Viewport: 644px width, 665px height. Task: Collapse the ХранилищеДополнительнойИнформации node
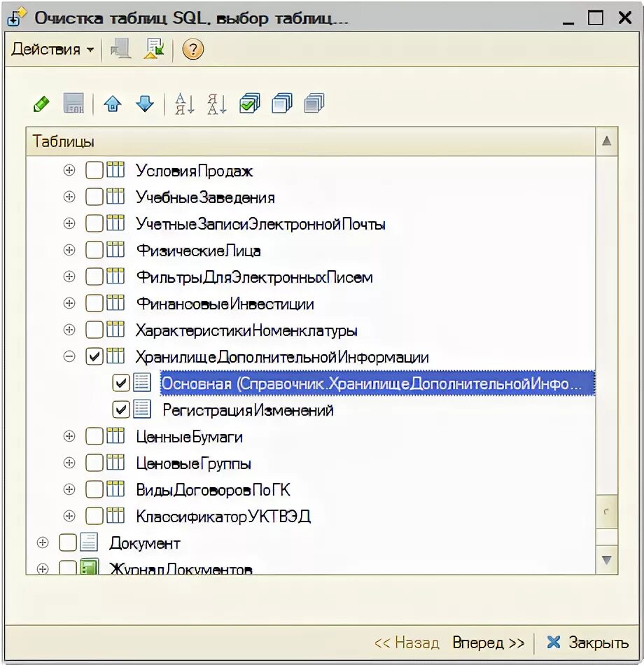tap(69, 356)
